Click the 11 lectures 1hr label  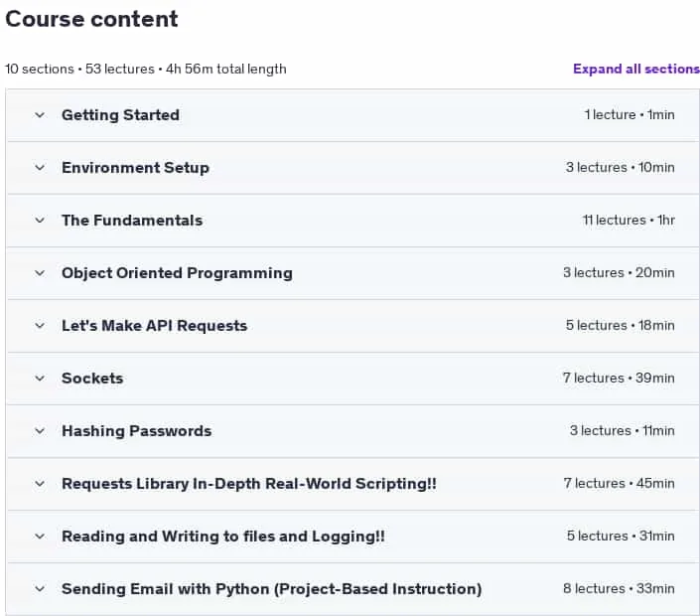[x=629, y=221]
